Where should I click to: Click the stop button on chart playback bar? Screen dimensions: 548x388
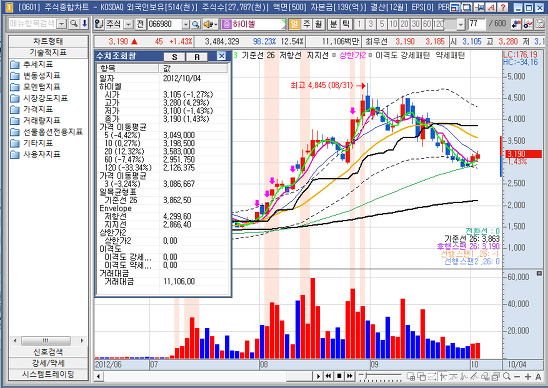pyautogui.click(x=339, y=376)
